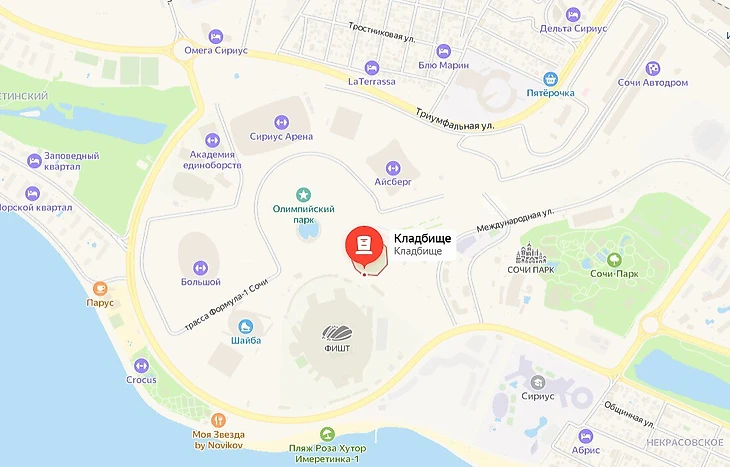
Task: Open the Шайба skating icon
Action: click(245, 327)
